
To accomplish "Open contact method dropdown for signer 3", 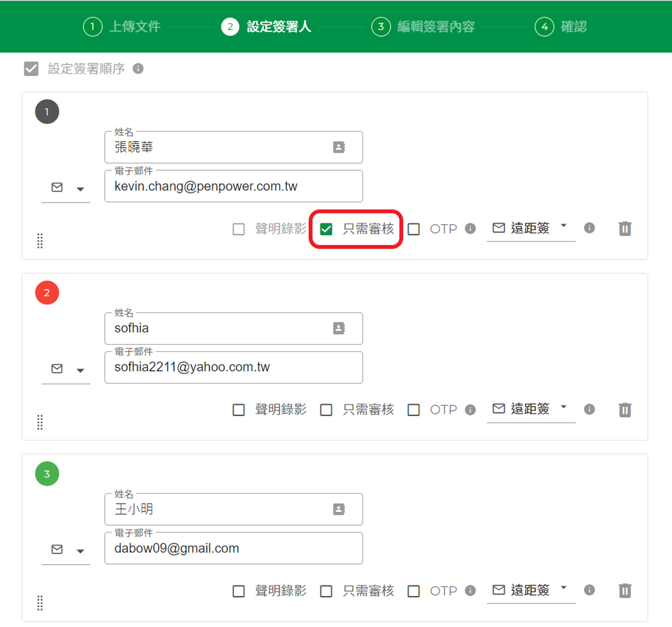I will (66, 550).
